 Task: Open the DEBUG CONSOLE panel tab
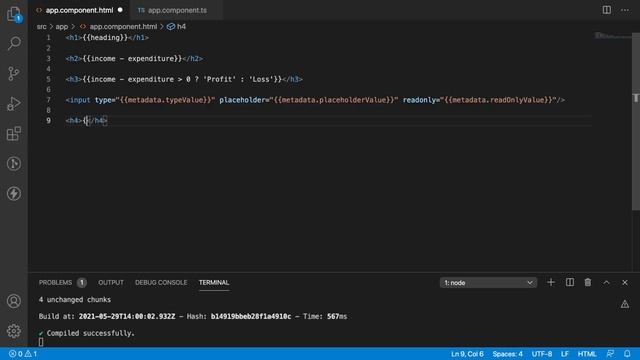tap(161, 282)
